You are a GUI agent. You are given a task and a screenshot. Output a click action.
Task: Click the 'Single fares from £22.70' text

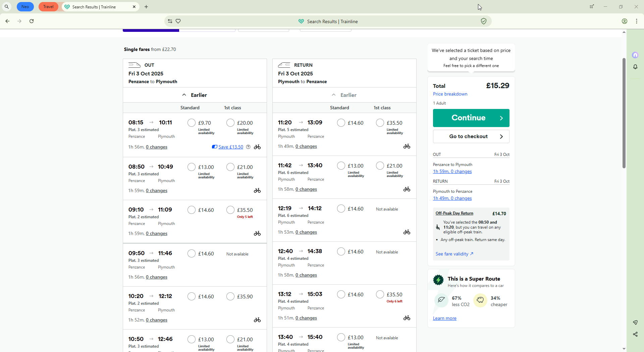[150, 49]
